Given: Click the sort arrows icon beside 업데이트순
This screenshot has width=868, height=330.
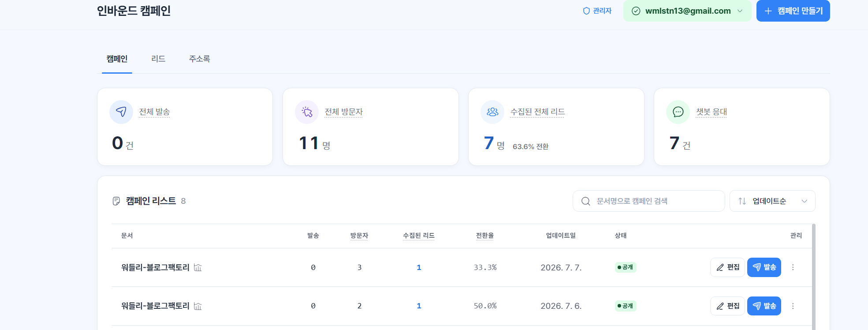Looking at the screenshot, I should (742, 201).
